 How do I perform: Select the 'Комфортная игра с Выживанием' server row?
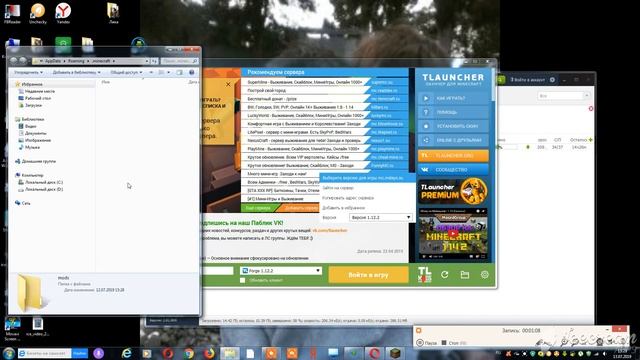(x=324, y=124)
